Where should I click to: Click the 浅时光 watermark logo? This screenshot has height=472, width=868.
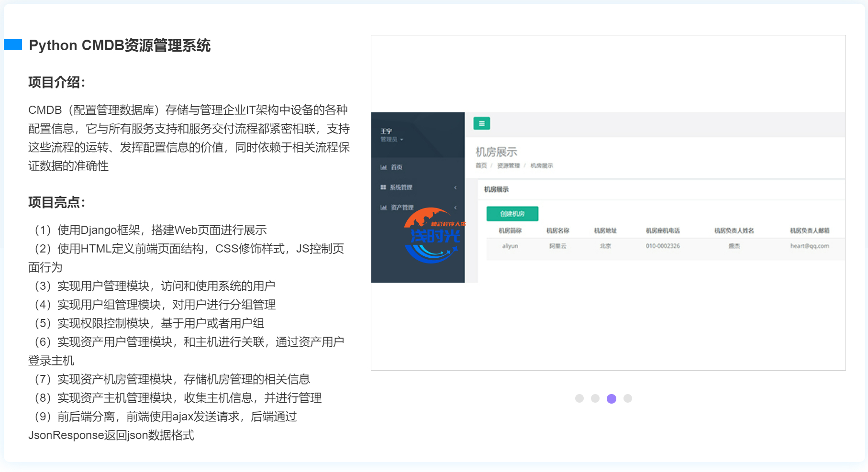433,235
